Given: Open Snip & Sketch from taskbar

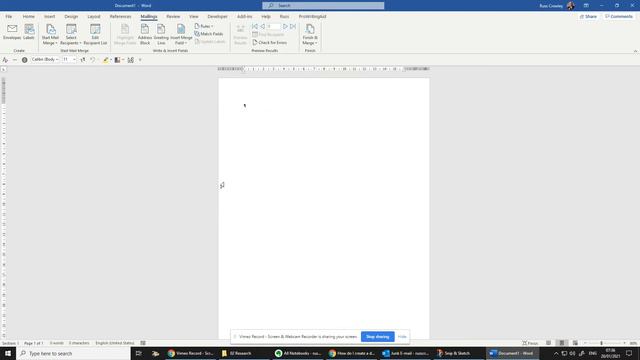Looking at the screenshot, I should [x=453, y=353].
